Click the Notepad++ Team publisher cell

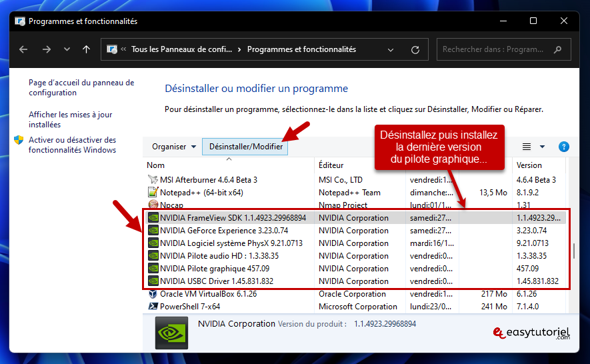[x=349, y=193]
